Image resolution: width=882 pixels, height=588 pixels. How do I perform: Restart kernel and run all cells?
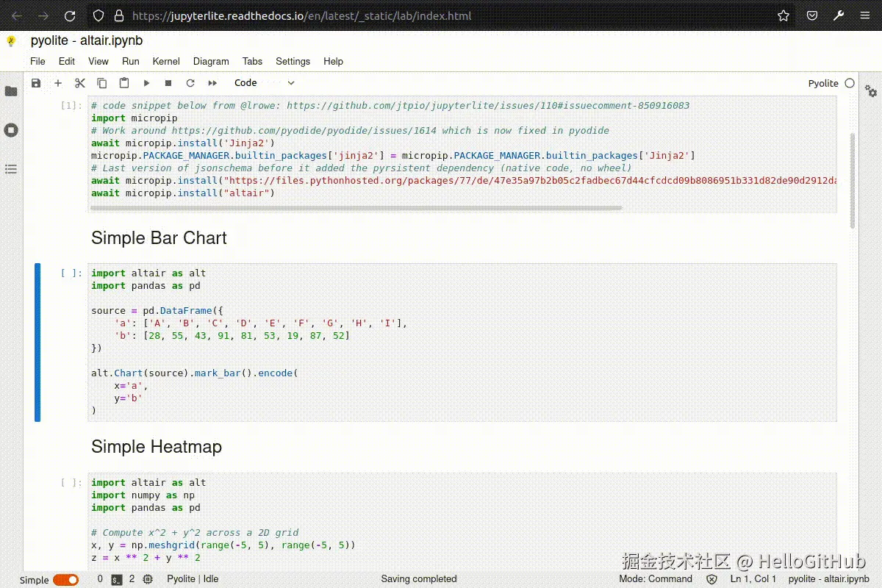pos(212,83)
